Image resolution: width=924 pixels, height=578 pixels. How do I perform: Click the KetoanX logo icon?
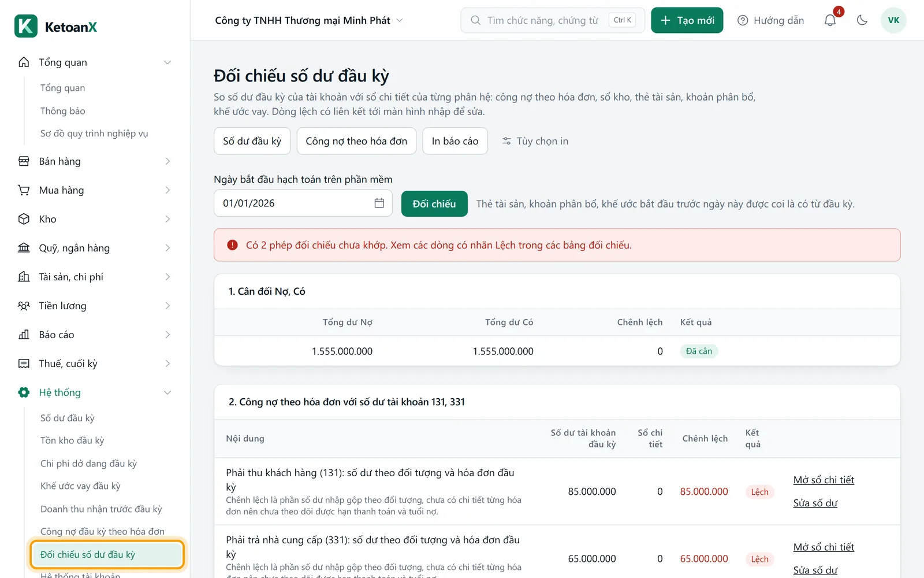coord(26,26)
